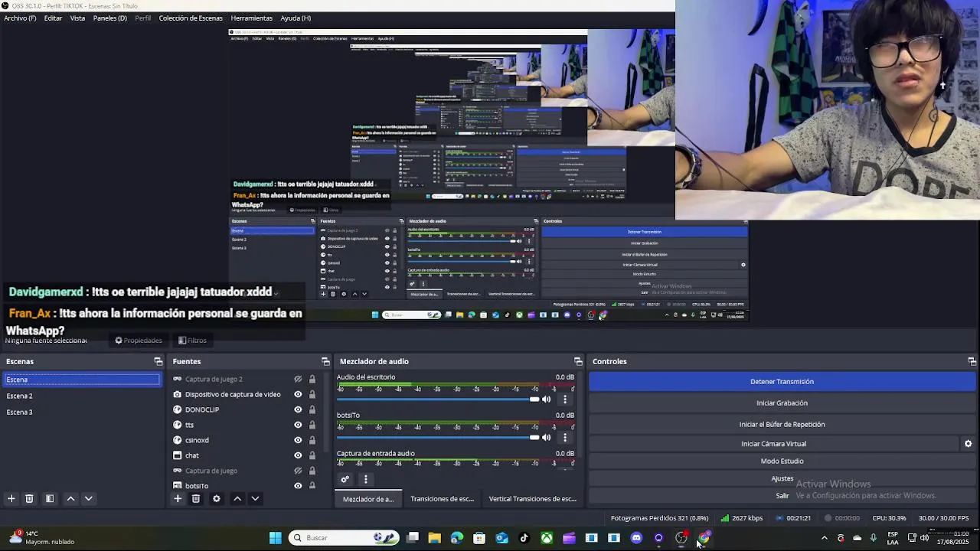Start Iniciar el Búfer de Repetición
This screenshot has width=980, height=551.
782,424
